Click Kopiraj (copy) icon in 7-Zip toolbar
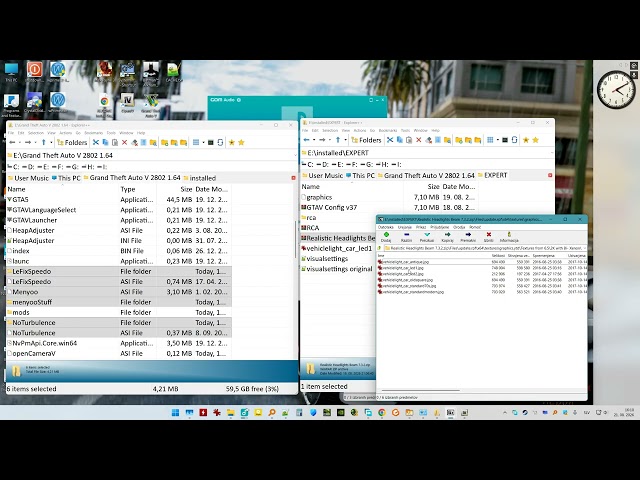This screenshot has height=480, width=640. tap(447, 235)
